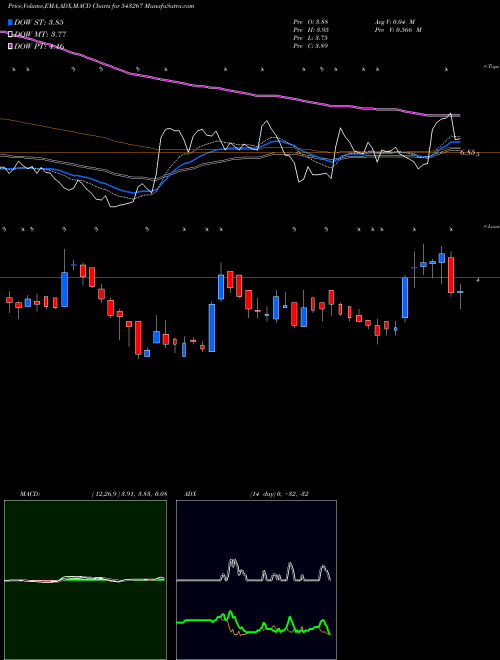Click the 'Pre O: 3.88' open value
The image size is (500, 660).
click(311, 22)
